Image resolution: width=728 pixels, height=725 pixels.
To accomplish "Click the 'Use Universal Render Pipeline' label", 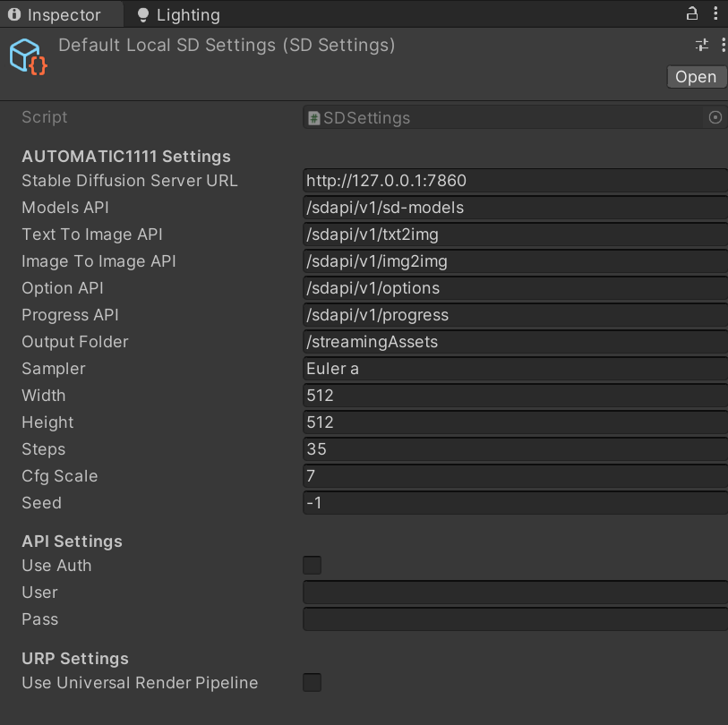I will pos(140,683).
